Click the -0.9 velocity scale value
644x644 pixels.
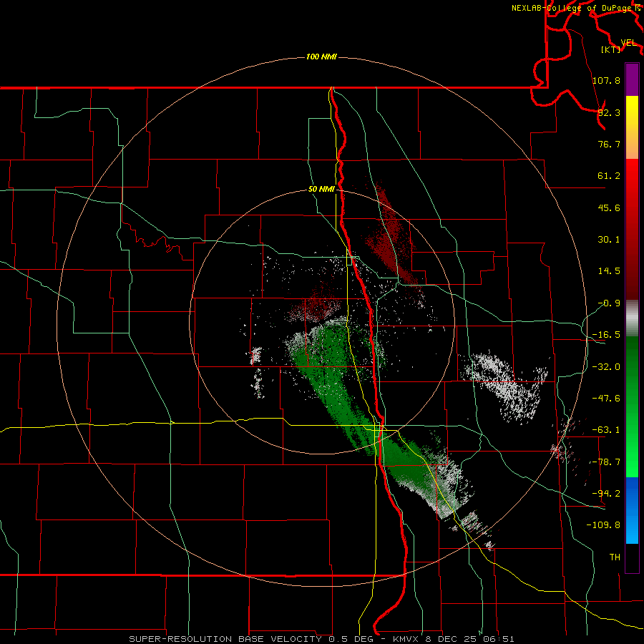click(609, 303)
